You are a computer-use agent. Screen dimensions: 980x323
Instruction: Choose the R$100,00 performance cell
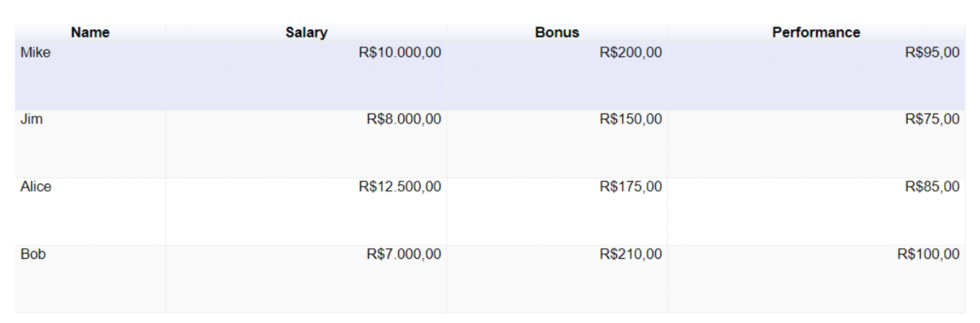(817, 279)
